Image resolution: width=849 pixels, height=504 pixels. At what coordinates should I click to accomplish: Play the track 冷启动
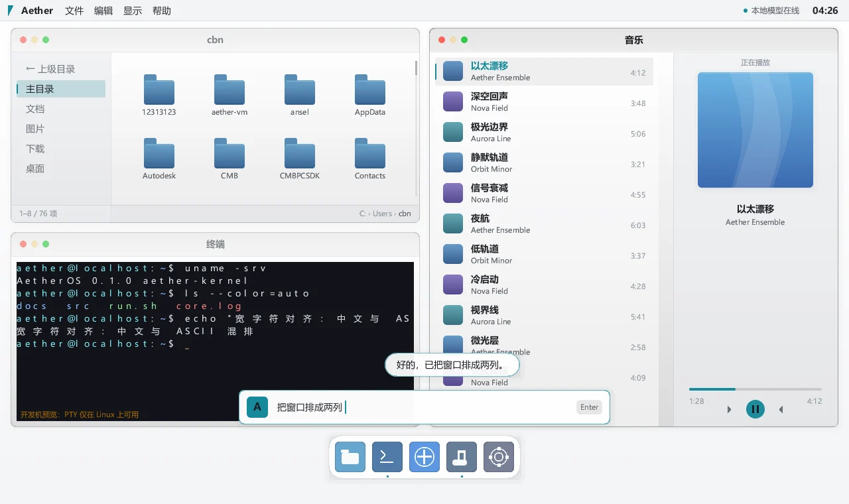click(x=544, y=284)
